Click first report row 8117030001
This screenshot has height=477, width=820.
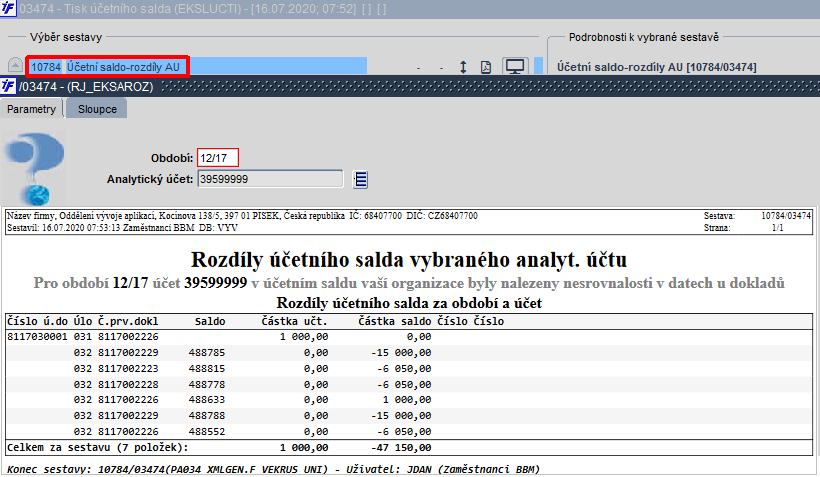(409, 337)
